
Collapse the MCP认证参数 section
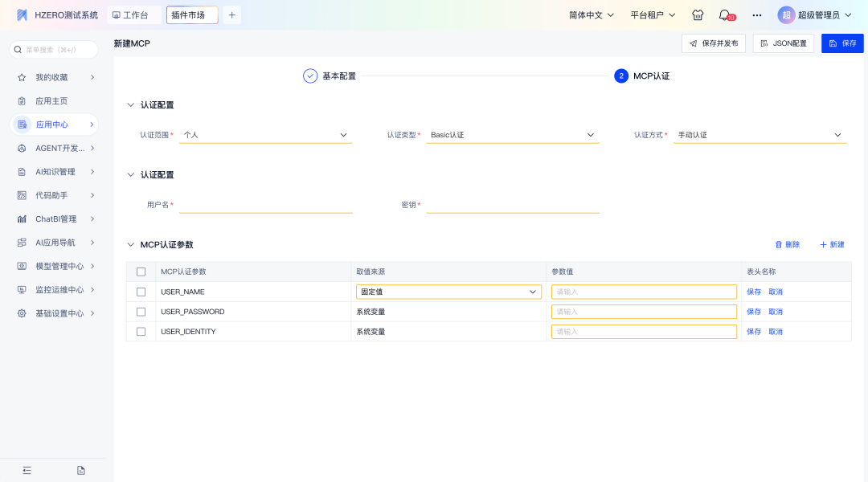coord(131,244)
